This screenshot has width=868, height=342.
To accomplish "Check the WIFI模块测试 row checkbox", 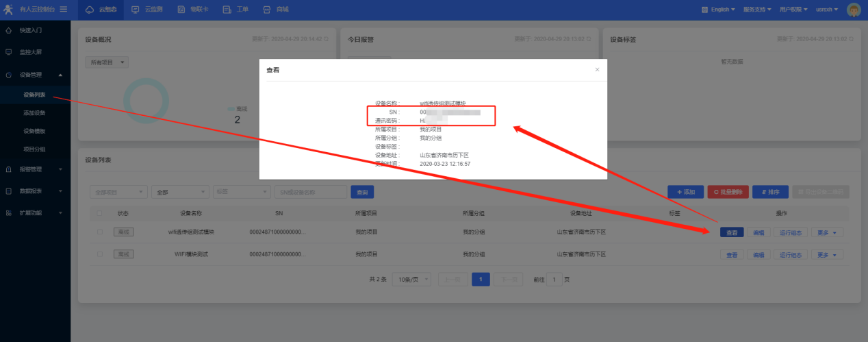I will (x=100, y=254).
